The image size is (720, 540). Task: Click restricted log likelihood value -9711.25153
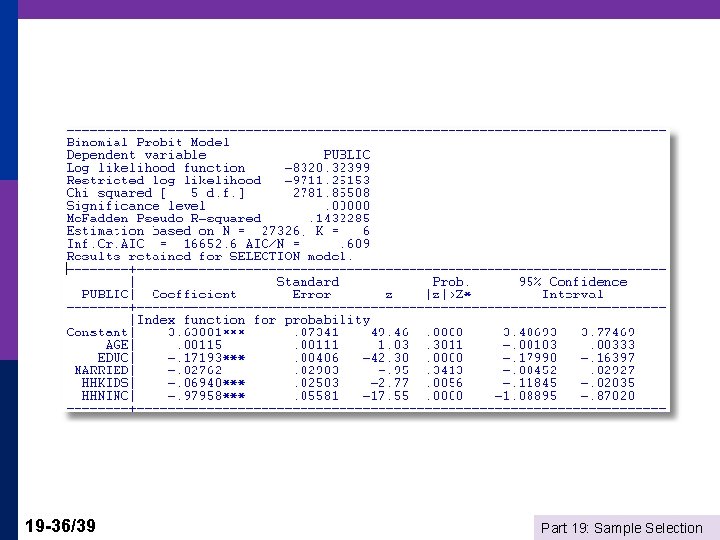pyautogui.click(x=327, y=180)
